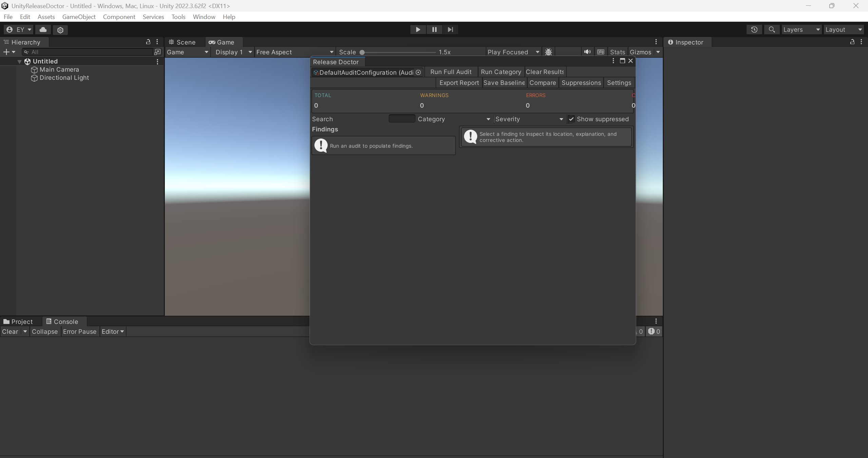
Task: Toggle Stats overlay in Game view
Action: click(617, 52)
